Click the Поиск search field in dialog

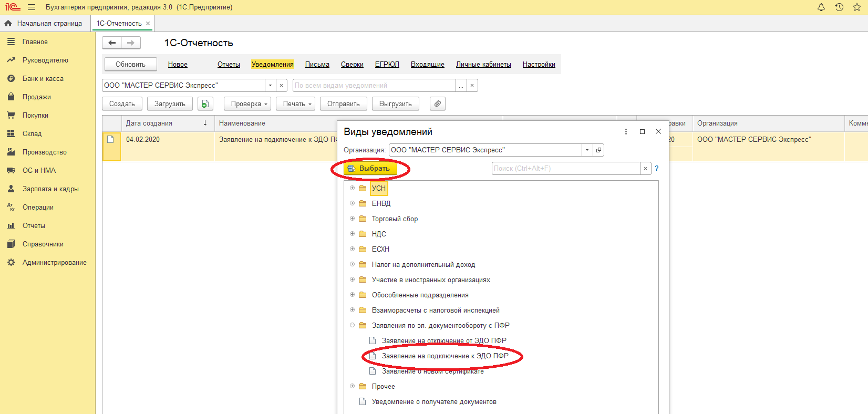click(566, 168)
